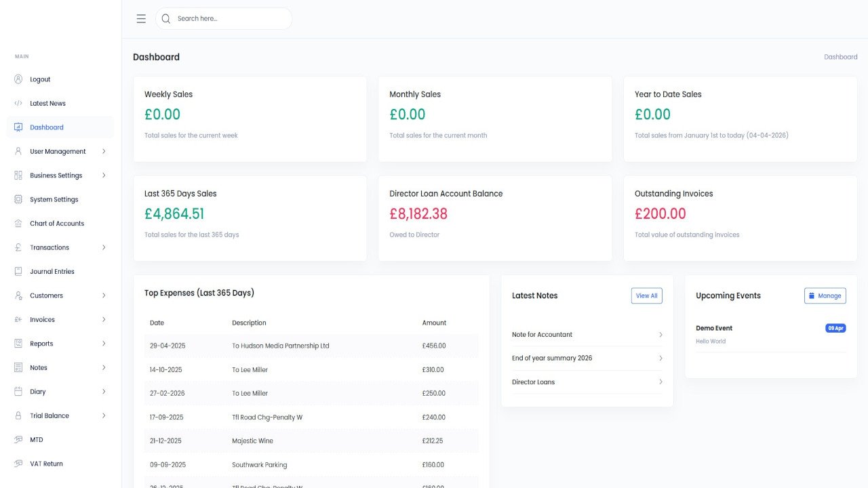This screenshot has height=488, width=868.
Task: Expand the Transactions submenu chevron
Action: 104,248
